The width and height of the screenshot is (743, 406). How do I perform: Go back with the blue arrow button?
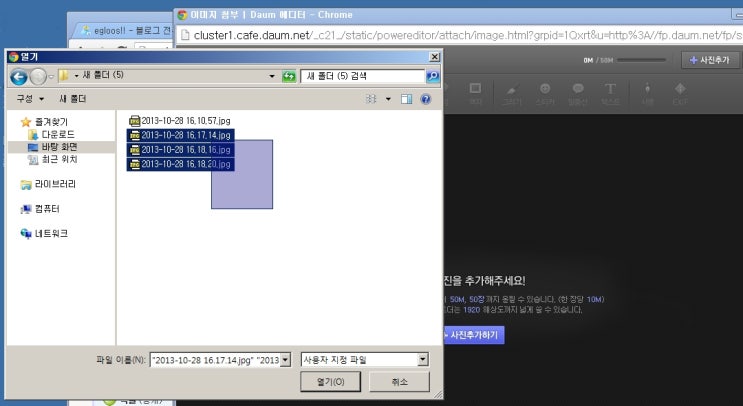(x=18, y=77)
